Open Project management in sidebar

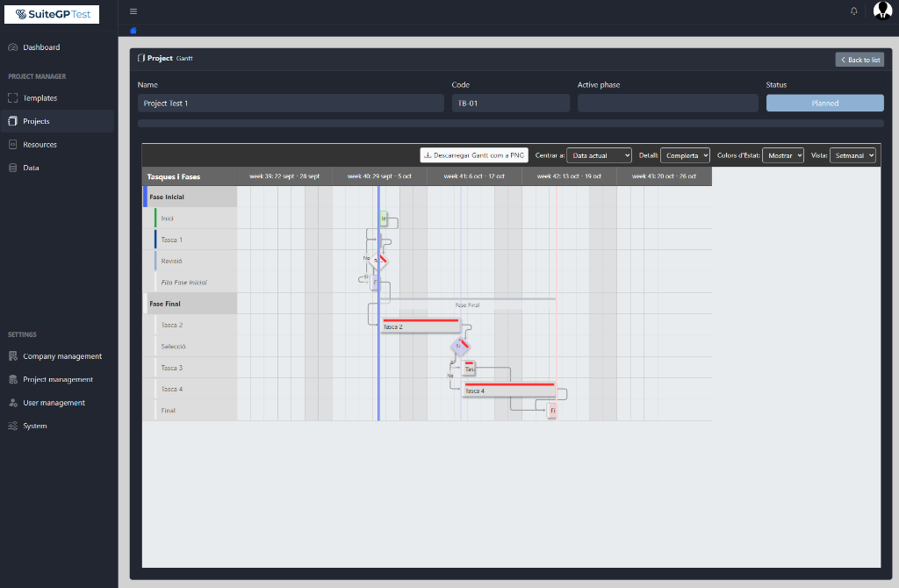point(58,380)
